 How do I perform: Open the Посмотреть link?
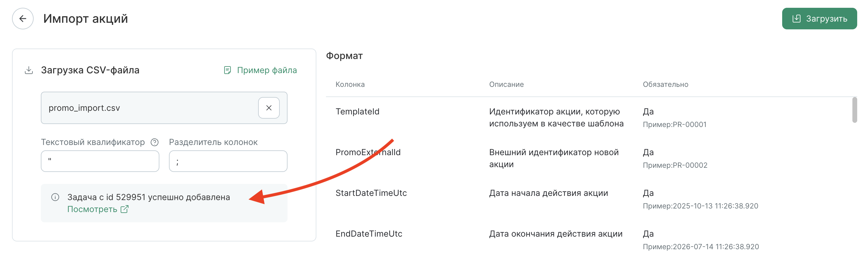92,209
